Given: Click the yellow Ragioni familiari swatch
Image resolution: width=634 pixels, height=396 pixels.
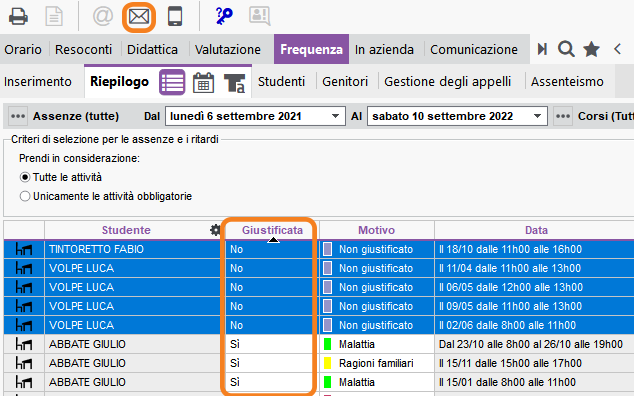Looking at the screenshot, I should click(328, 363).
